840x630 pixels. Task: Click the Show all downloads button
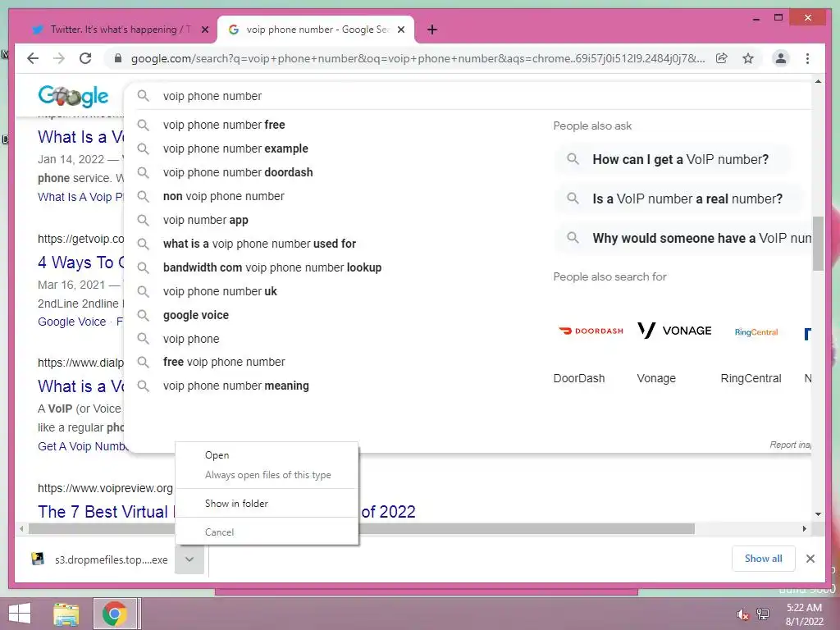click(x=763, y=559)
